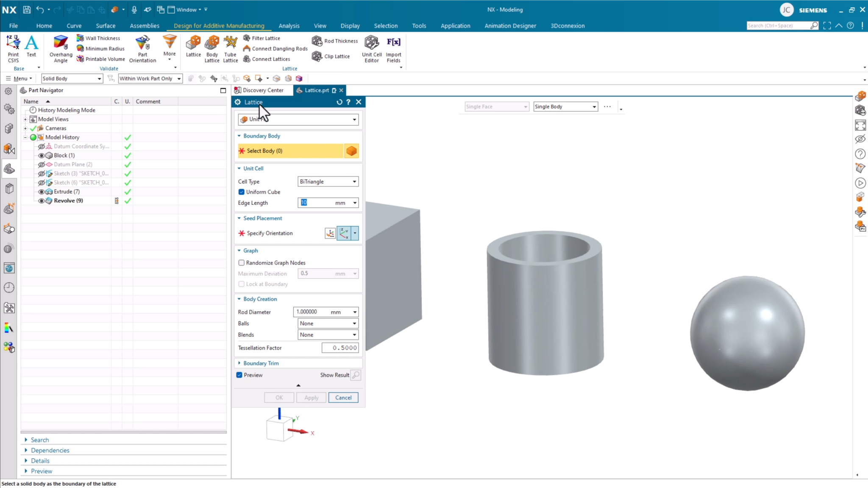
Task: Expand the Boundary Trim section
Action: 261,363
